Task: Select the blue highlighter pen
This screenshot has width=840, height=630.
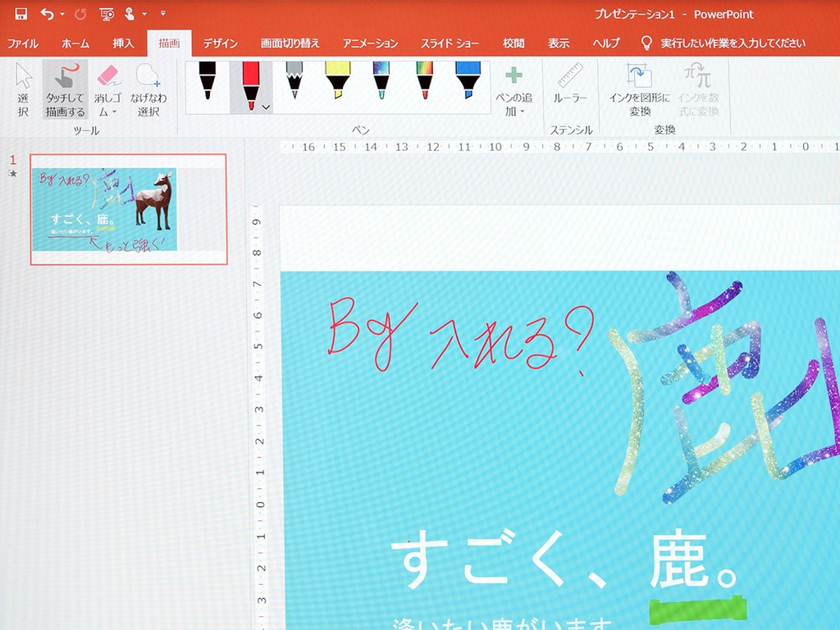Action: (468, 80)
